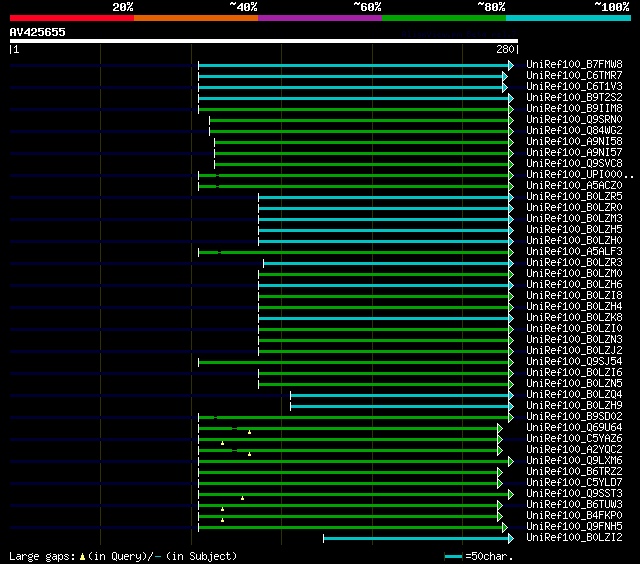Click the alignment end arrowhead of Q9FNH5
The width and height of the screenshot is (640, 564).
click(505, 528)
